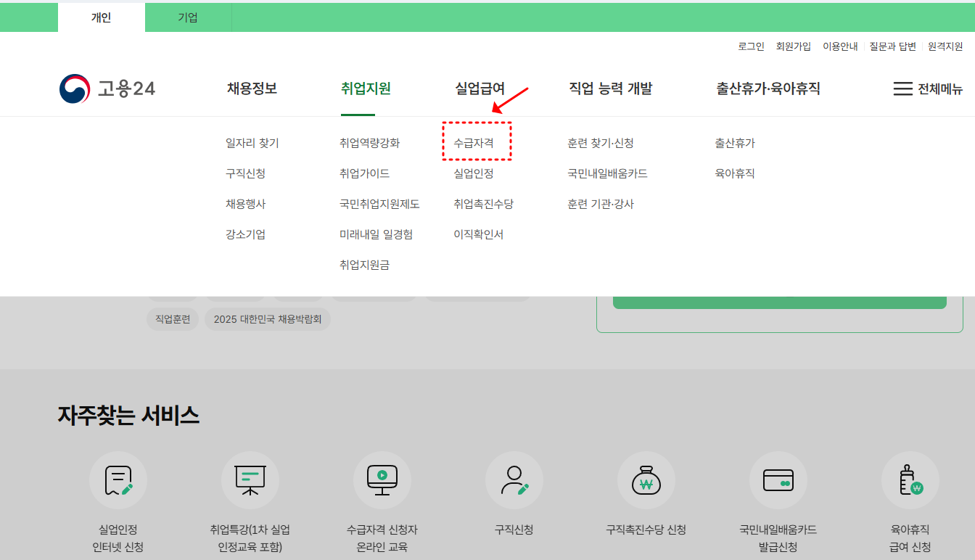Select the 2025 대한민국 채용박람회 tag
This screenshot has height=560, width=975.
pyautogui.click(x=267, y=318)
